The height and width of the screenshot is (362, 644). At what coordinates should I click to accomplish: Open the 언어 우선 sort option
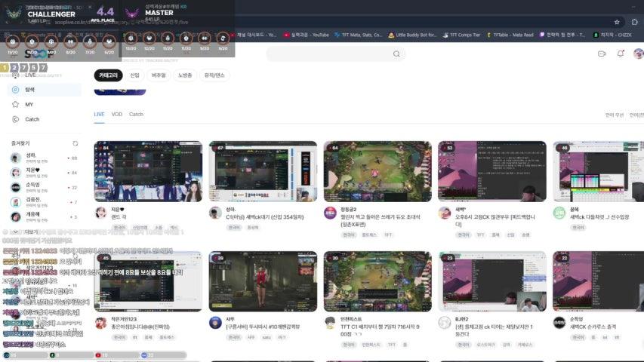(614, 115)
